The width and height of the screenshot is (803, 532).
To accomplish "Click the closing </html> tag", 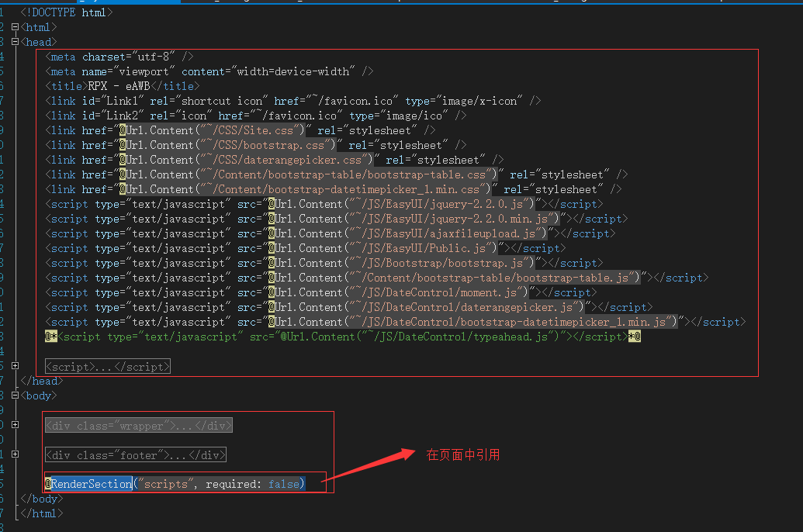I will (x=41, y=513).
